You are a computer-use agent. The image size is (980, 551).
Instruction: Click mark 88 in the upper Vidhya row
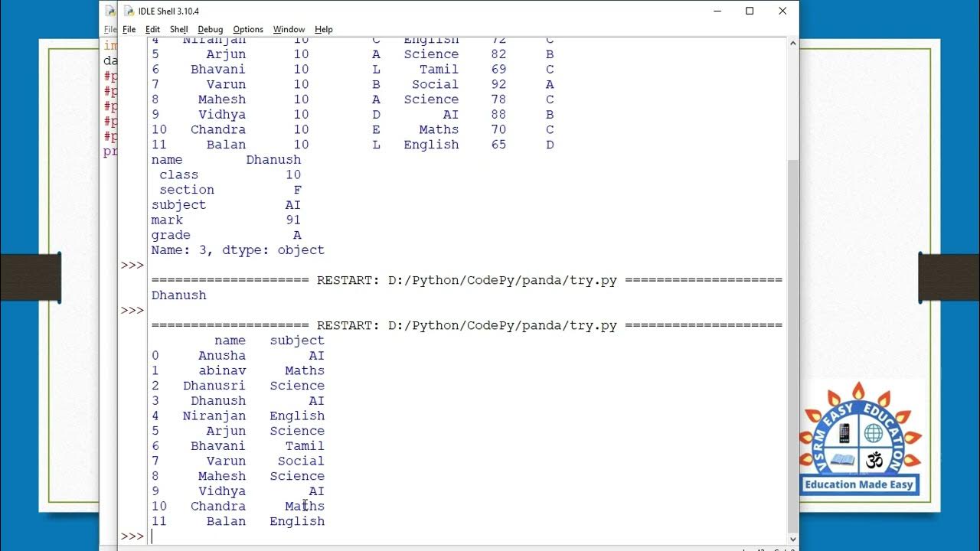pos(498,115)
